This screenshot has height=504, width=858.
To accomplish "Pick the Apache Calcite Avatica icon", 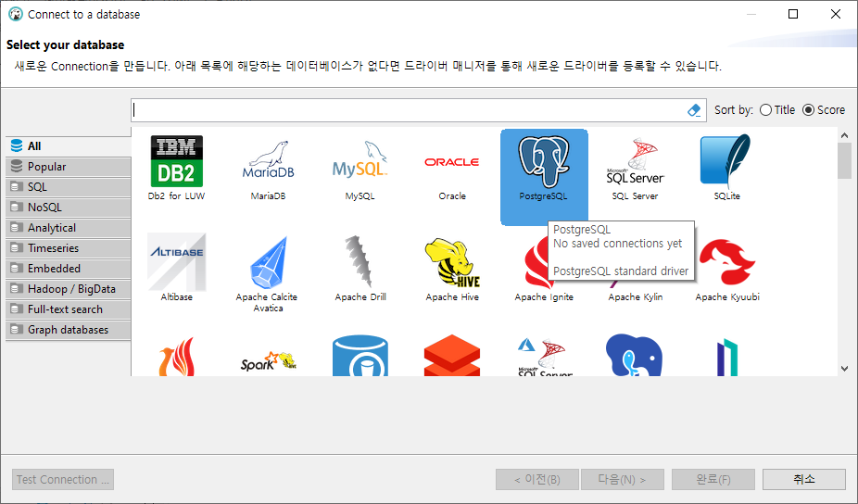I will pyautogui.click(x=268, y=263).
